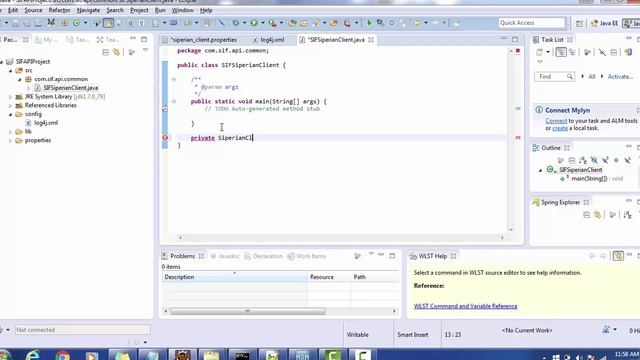Open the Project menu
This screenshot has width=640, height=360.
click(139, 10)
